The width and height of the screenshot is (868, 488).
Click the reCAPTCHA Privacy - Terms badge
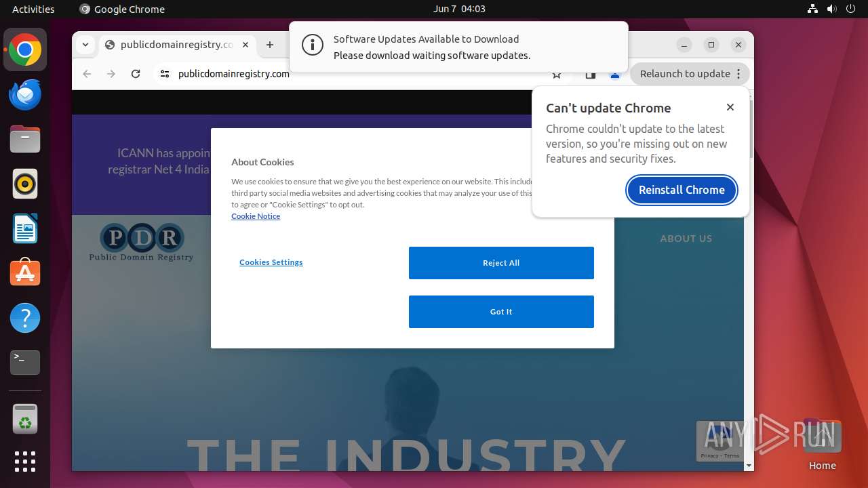click(x=720, y=442)
